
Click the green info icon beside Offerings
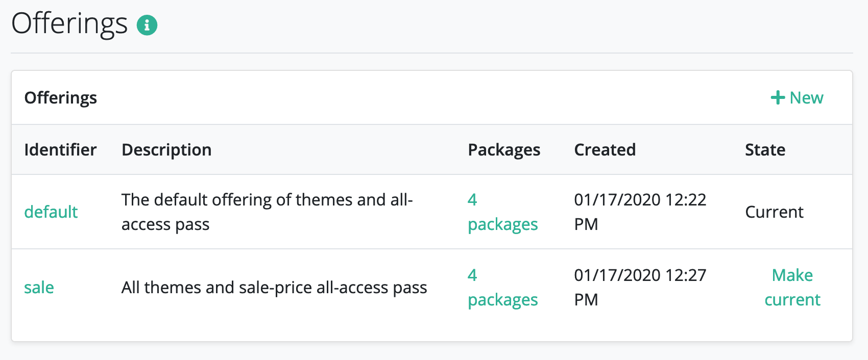147,24
